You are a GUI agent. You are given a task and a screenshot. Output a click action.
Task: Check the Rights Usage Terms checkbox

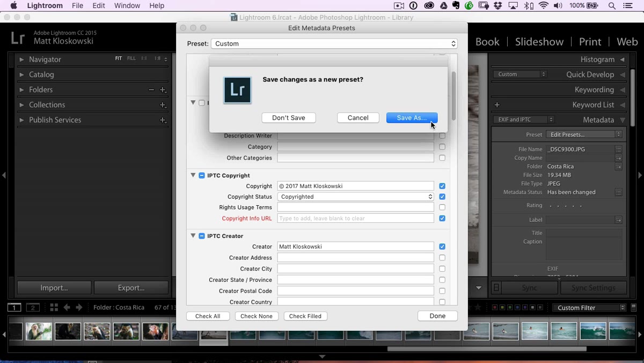tap(442, 207)
